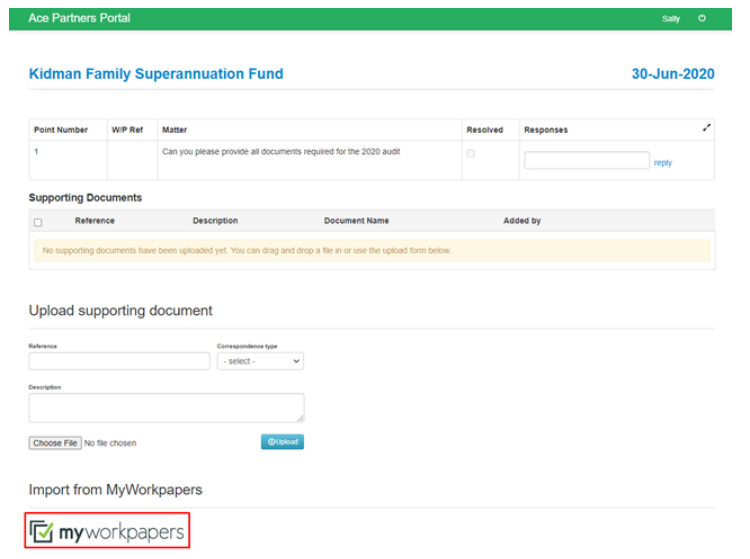
Task: Click the Added by column header
Action: click(522, 221)
